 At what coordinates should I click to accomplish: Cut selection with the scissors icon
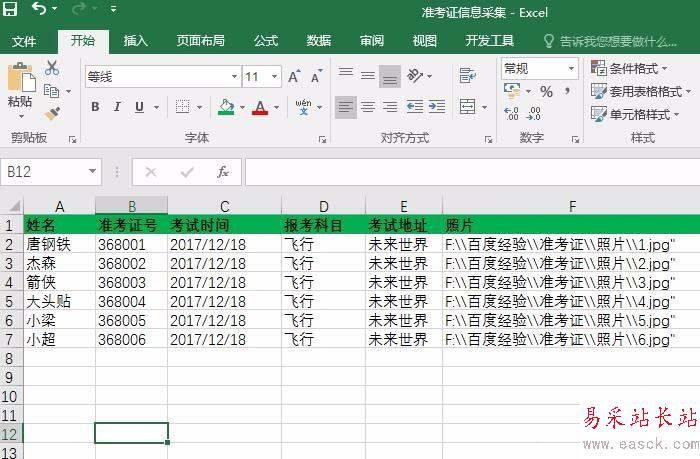[x=52, y=68]
